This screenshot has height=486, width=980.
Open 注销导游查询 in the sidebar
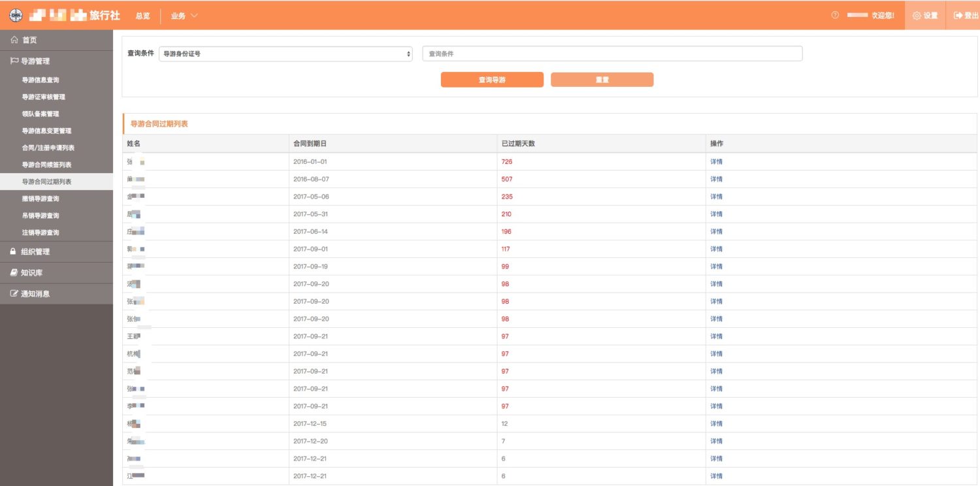pyautogui.click(x=41, y=233)
